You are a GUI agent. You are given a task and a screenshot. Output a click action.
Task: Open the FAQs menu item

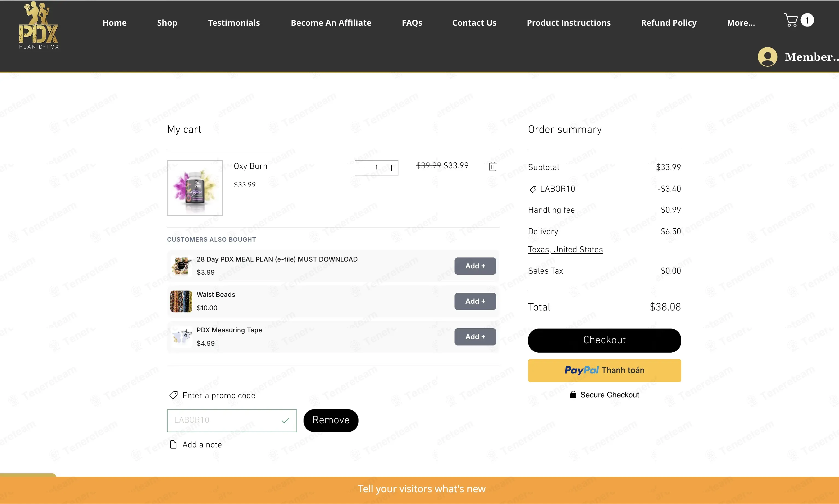[412, 23]
